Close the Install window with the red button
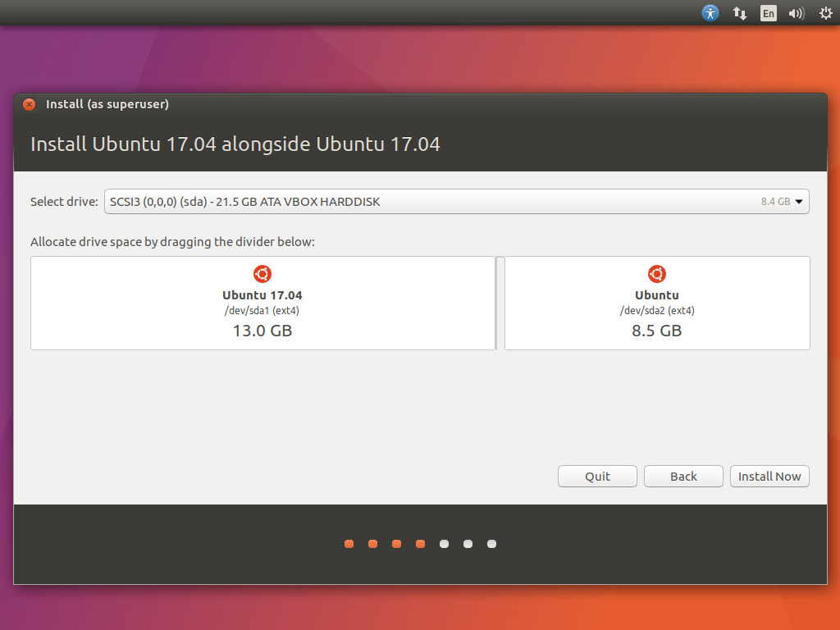The image size is (840, 630). (30, 104)
